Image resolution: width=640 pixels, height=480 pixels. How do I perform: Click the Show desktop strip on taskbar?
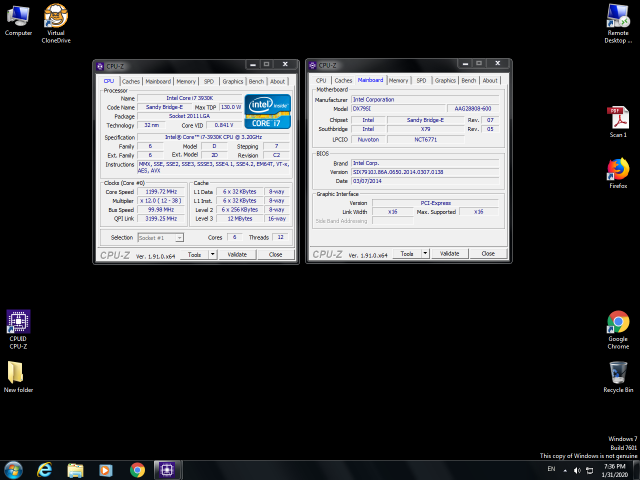click(636, 470)
